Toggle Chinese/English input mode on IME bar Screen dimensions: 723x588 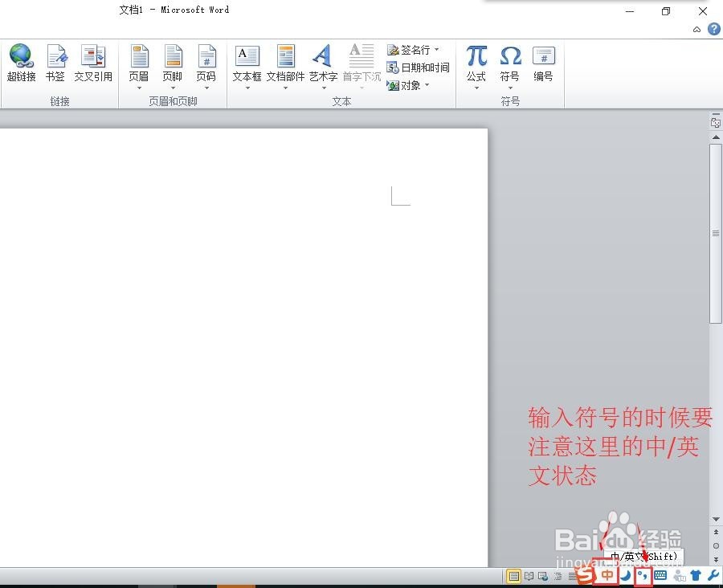coord(606,575)
